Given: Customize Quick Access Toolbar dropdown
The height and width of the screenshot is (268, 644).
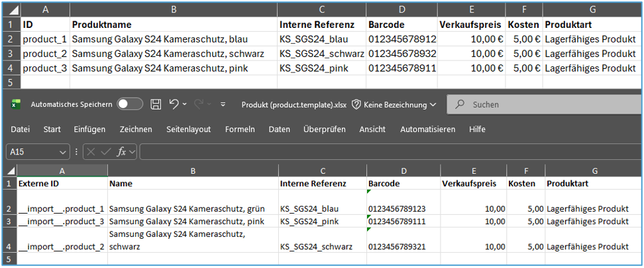Looking at the screenshot, I should coord(223,105).
